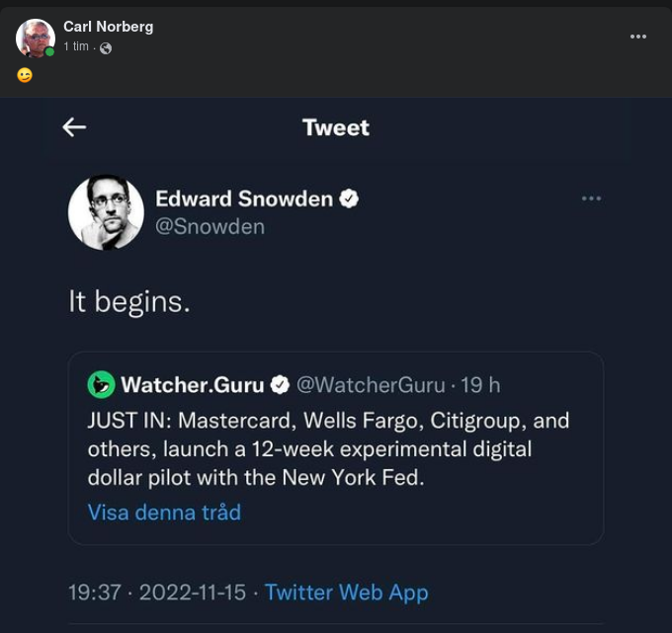The height and width of the screenshot is (633, 672).
Task: Open Carl Norberg's profile picture
Action: 35,38
